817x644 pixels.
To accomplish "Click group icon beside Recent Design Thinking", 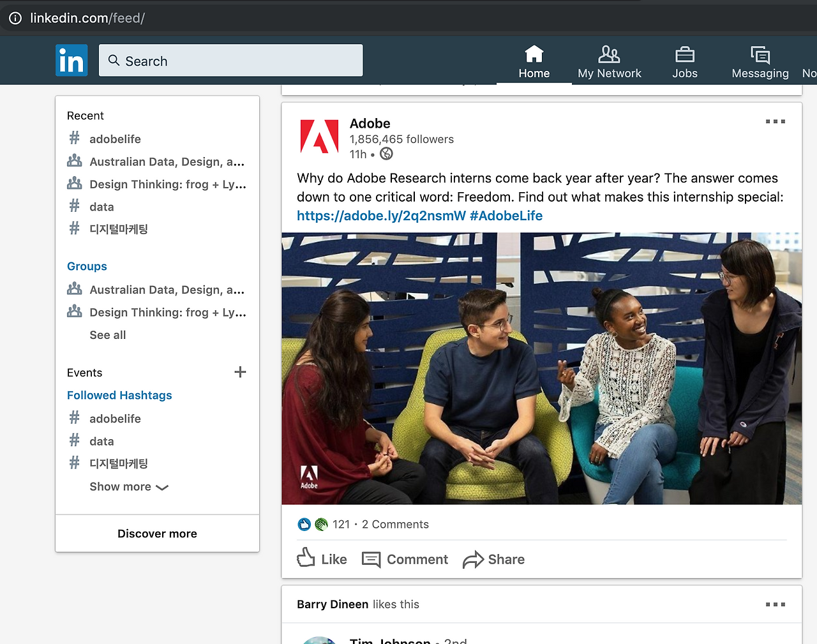I will coord(75,184).
